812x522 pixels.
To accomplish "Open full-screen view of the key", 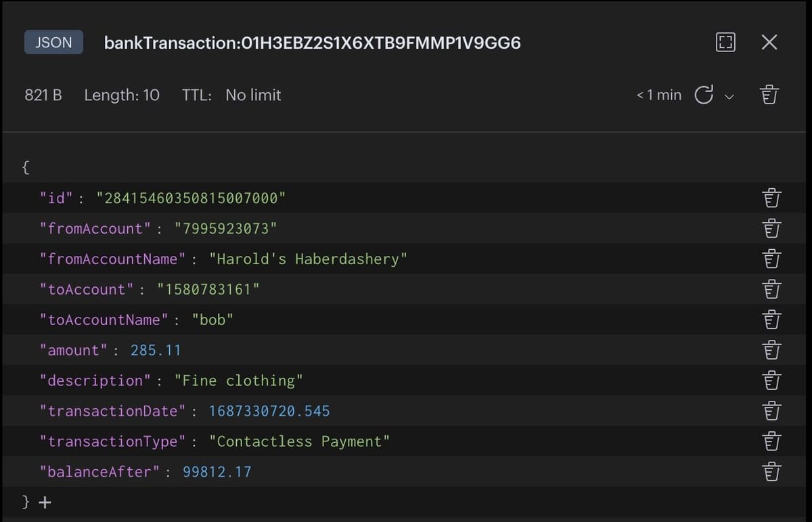I will (725, 42).
